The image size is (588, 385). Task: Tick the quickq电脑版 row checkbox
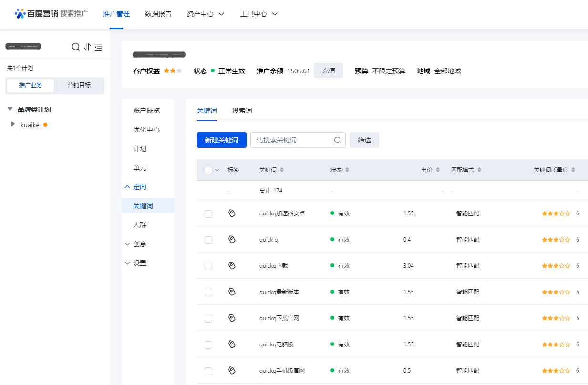[x=208, y=345]
